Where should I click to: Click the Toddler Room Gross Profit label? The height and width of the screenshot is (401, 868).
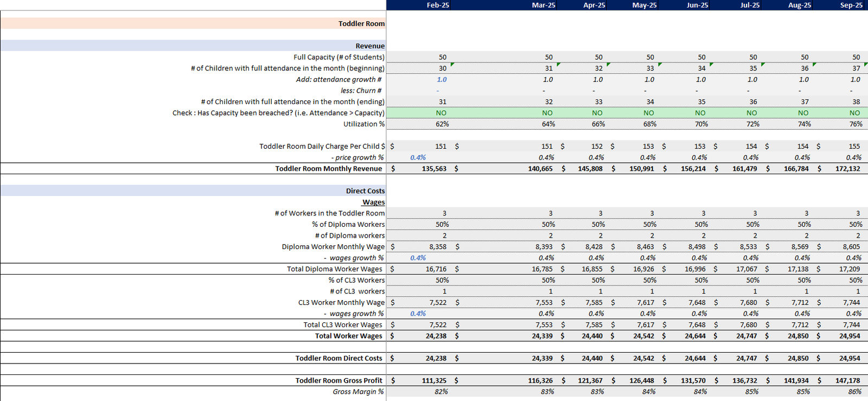click(339, 380)
